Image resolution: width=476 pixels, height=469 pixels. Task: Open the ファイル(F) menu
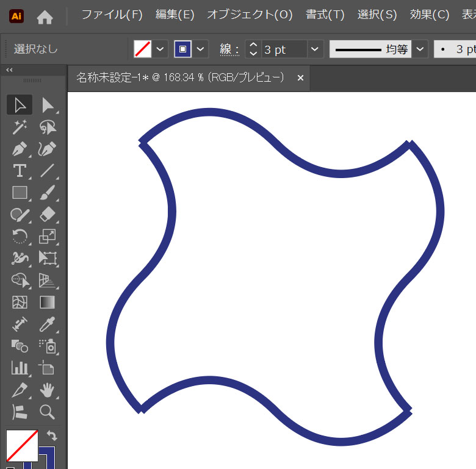click(112, 15)
